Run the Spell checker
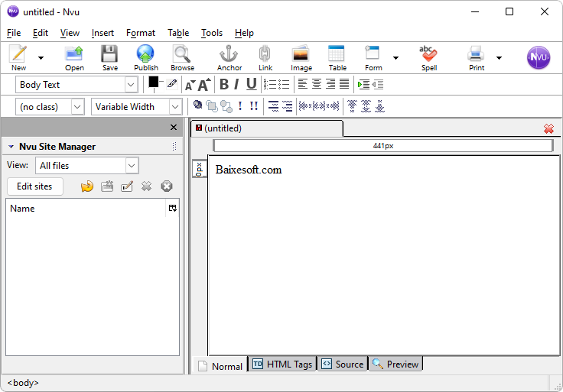563x392 pixels. click(x=428, y=57)
